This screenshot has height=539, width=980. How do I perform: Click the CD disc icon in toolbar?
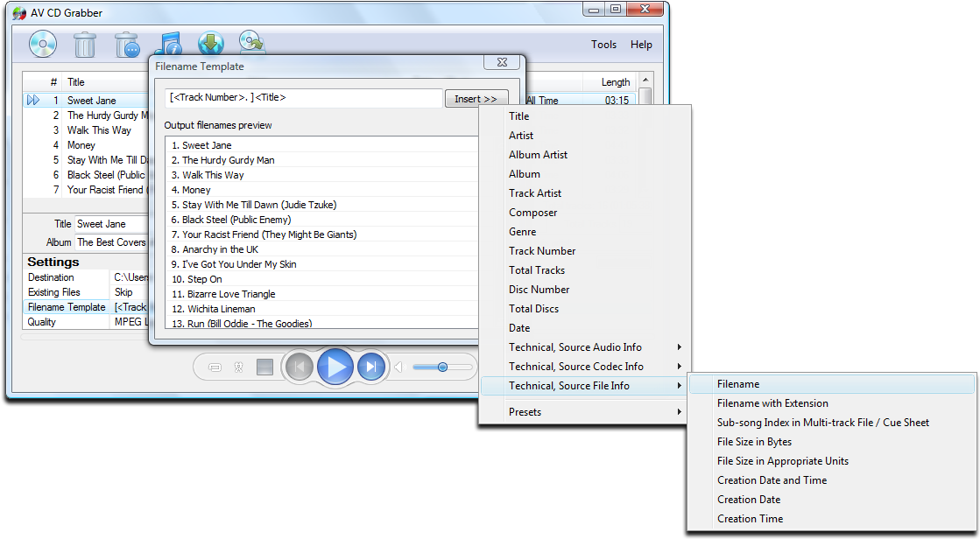[x=43, y=45]
